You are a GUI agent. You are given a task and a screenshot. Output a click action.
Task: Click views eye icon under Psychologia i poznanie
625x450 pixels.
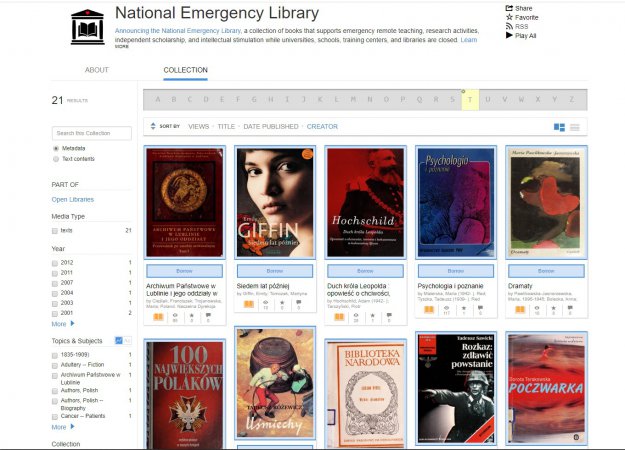coord(446,308)
